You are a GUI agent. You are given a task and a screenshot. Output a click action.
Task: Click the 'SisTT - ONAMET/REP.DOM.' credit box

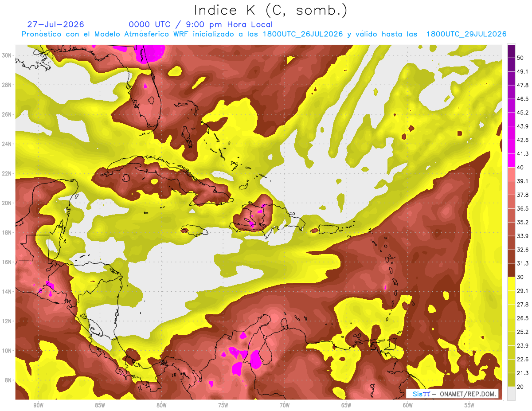click(452, 394)
